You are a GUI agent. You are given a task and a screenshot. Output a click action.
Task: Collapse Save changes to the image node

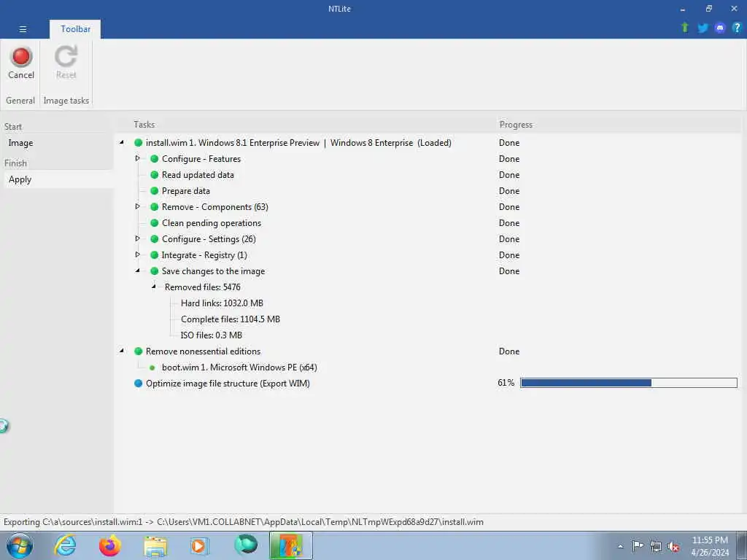(138, 271)
